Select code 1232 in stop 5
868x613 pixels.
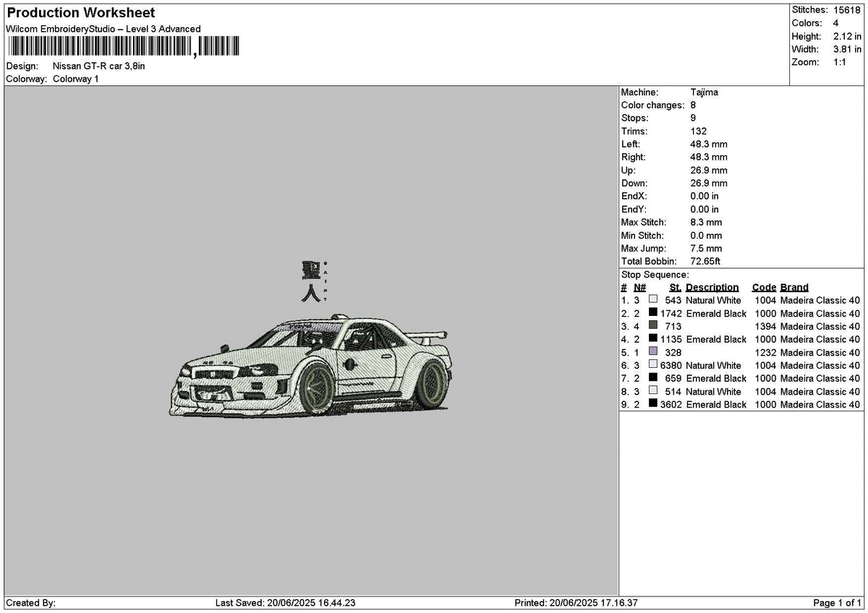tap(765, 353)
